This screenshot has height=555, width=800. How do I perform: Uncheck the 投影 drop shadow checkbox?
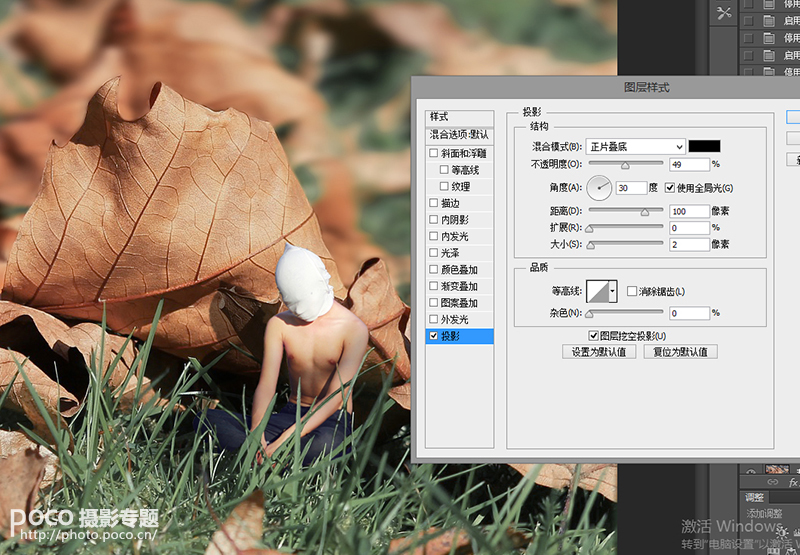coord(434,336)
